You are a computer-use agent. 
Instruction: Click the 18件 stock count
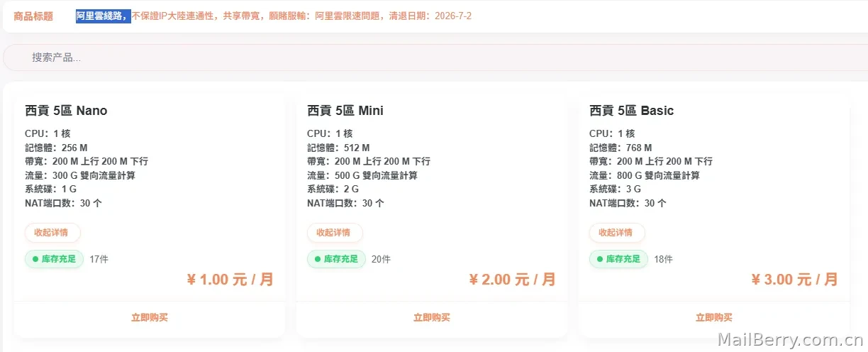coord(663,260)
